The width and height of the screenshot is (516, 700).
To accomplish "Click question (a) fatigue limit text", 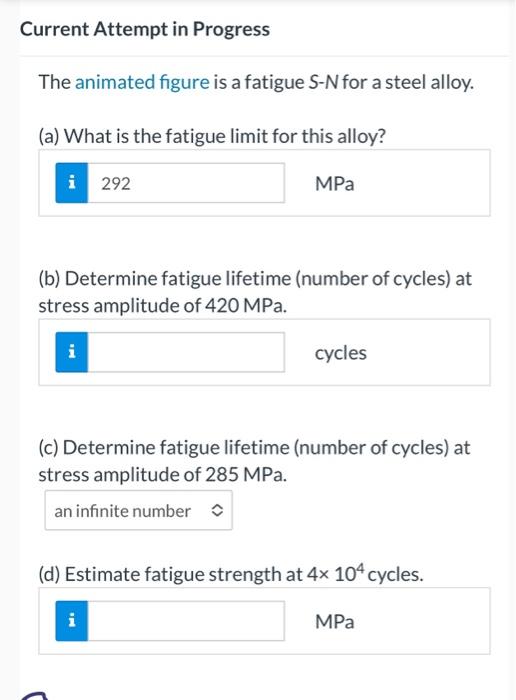I will click(212, 136).
